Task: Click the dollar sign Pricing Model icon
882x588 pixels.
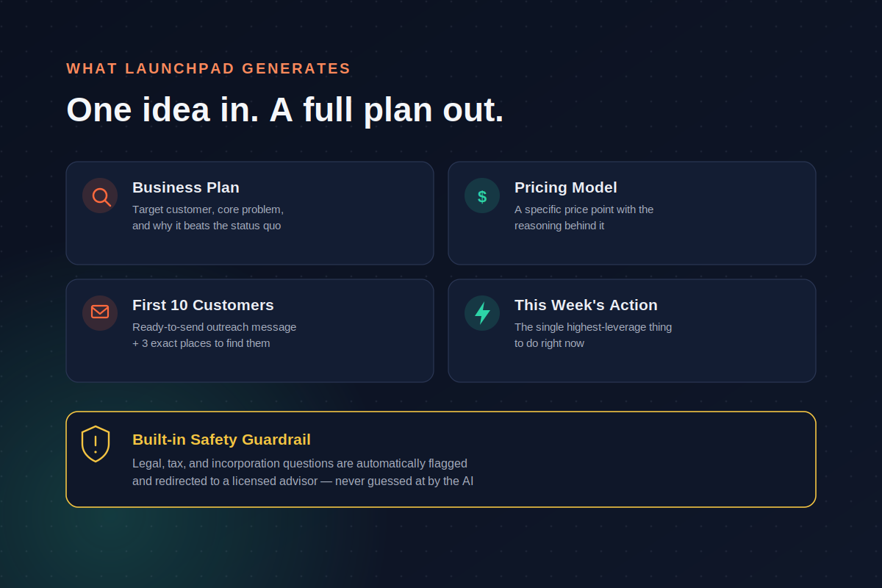Action: (x=482, y=196)
